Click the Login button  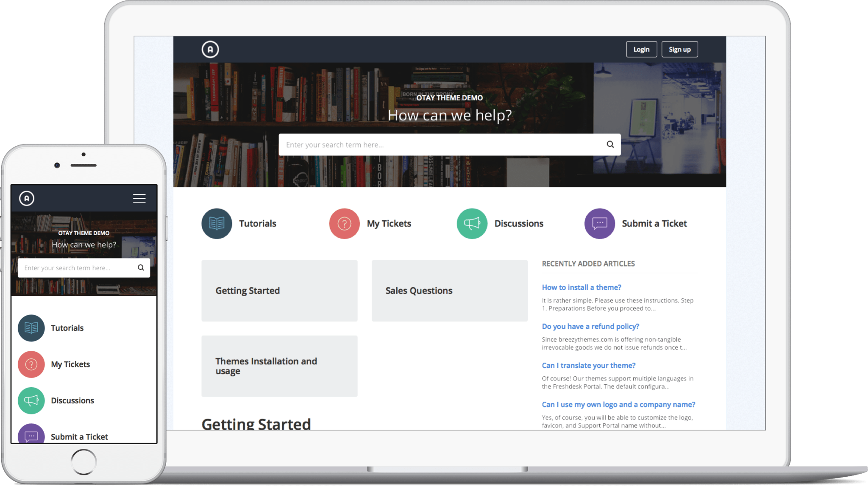tap(641, 50)
